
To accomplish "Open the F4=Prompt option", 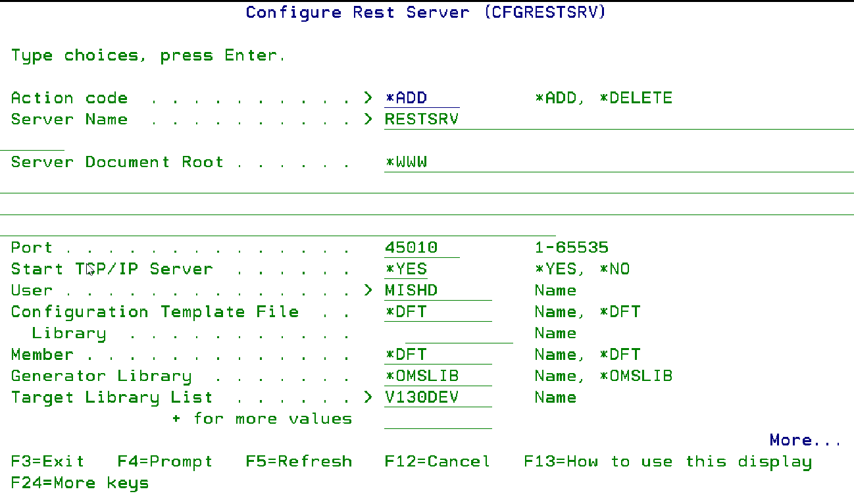I will (164, 462).
